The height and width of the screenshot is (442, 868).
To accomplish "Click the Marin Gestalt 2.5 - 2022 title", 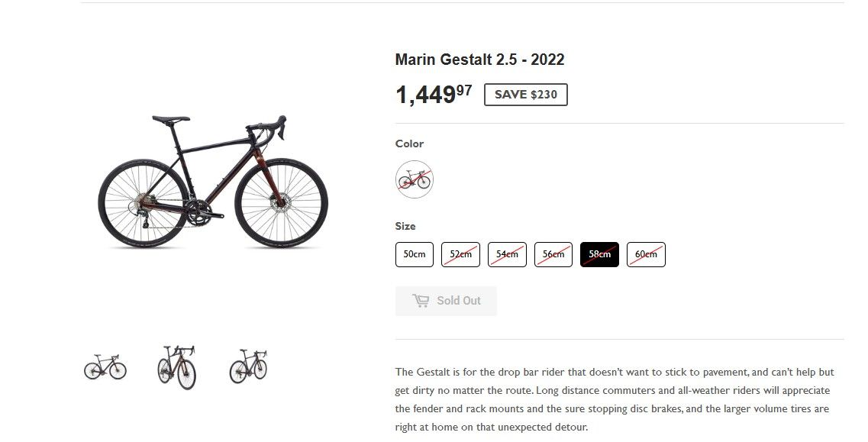I will [479, 59].
